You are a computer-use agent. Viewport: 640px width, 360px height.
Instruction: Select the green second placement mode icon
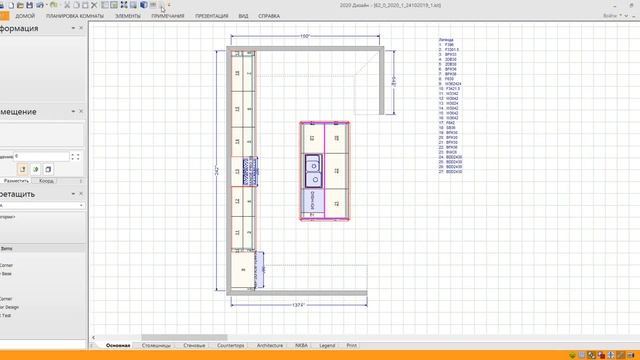(x=36, y=169)
